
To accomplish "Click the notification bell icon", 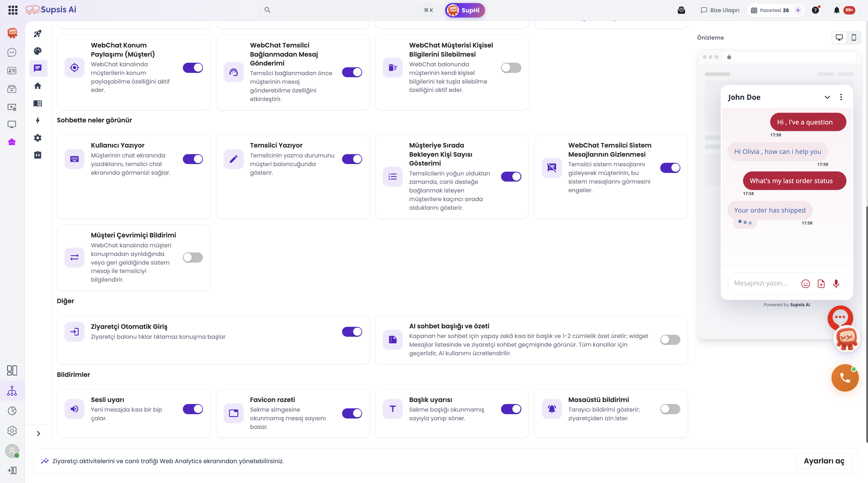I will tap(837, 10).
